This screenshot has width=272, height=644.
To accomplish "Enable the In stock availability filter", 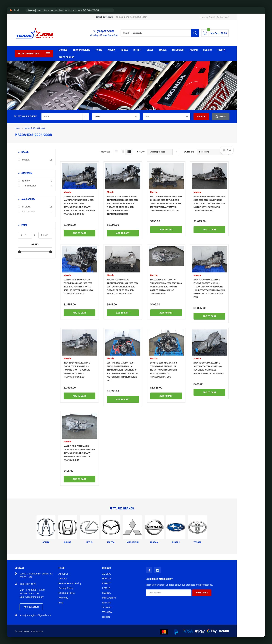I will point(19,207).
